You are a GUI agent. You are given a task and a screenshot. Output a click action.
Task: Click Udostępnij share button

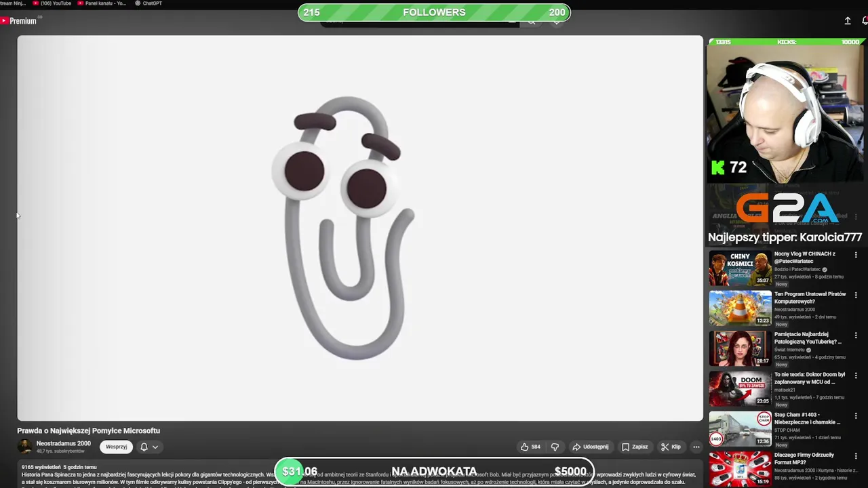coord(590,447)
